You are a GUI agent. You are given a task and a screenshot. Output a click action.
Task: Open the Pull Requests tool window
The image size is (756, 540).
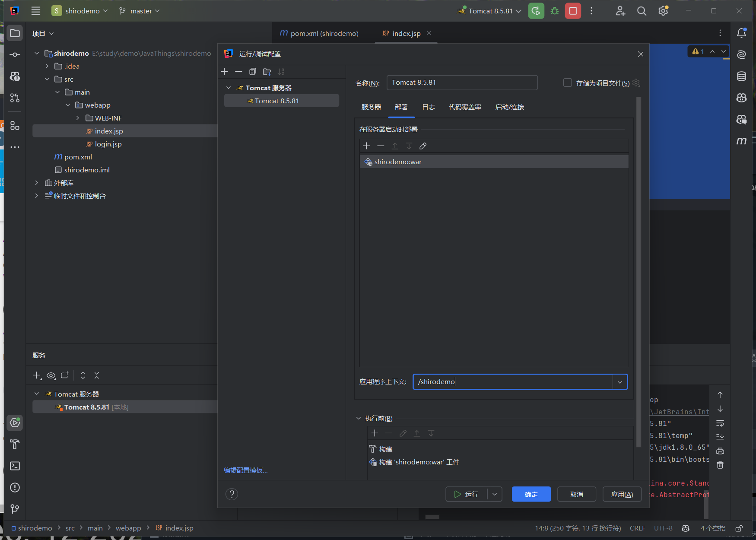tap(15, 98)
